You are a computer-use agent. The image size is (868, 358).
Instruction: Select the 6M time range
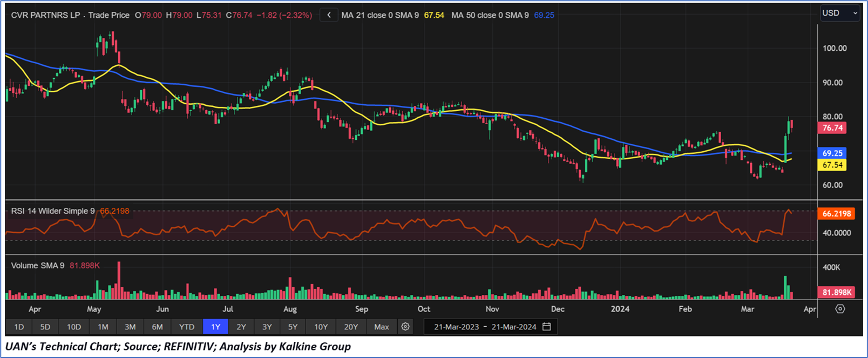pyautogui.click(x=157, y=327)
